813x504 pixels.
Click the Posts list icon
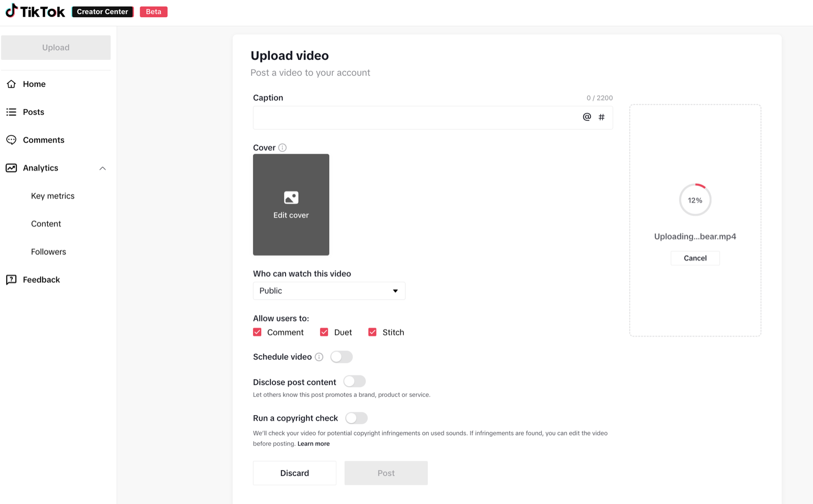(x=11, y=112)
